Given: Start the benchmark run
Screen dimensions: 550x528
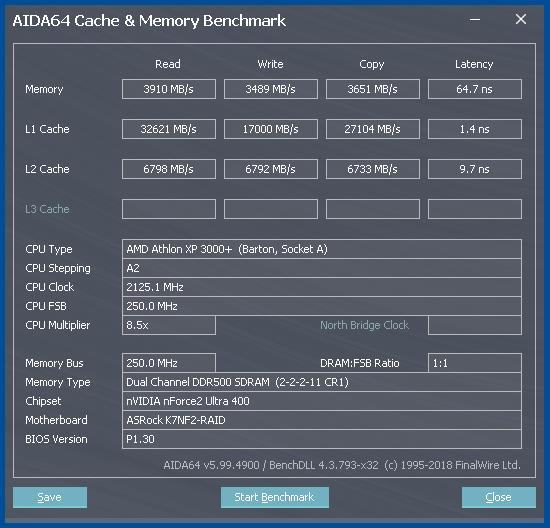Looking at the screenshot, I should coord(275,497).
